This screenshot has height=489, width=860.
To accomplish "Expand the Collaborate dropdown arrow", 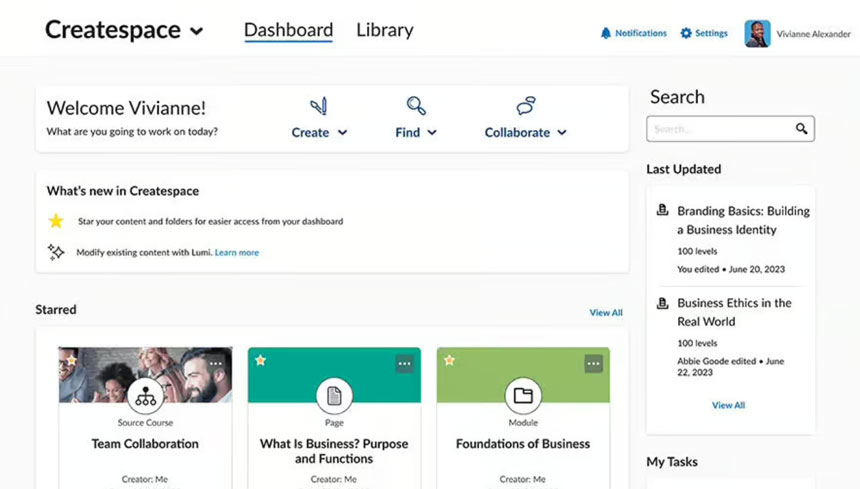I will point(562,133).
